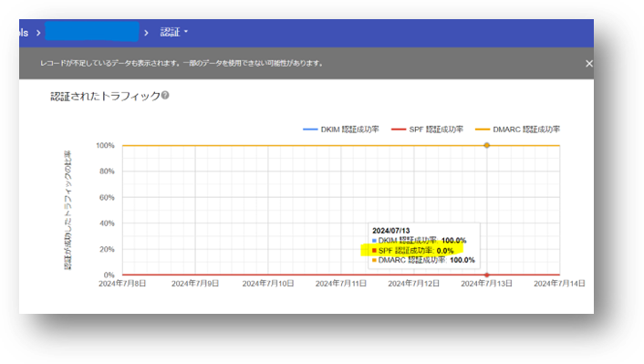Viewport: 644px width, 364px height.
Task: Select the redacted domain breadcrumb item
Action: coord(91,31)
